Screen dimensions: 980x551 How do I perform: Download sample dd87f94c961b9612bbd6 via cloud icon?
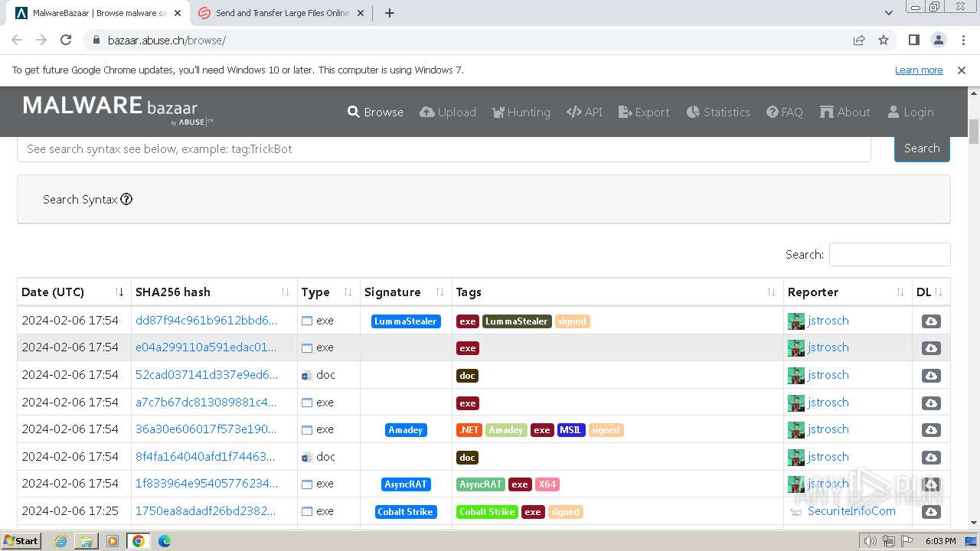point(931,321)
